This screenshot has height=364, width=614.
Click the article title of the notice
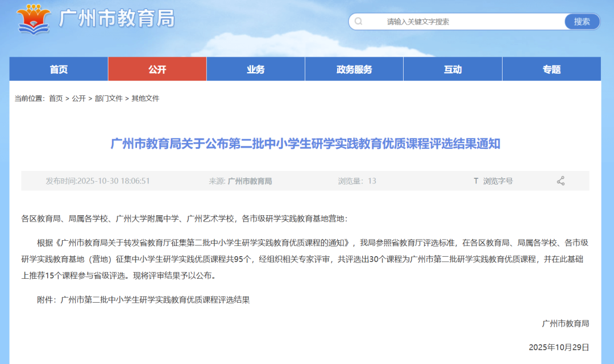[x=307, y=144]
